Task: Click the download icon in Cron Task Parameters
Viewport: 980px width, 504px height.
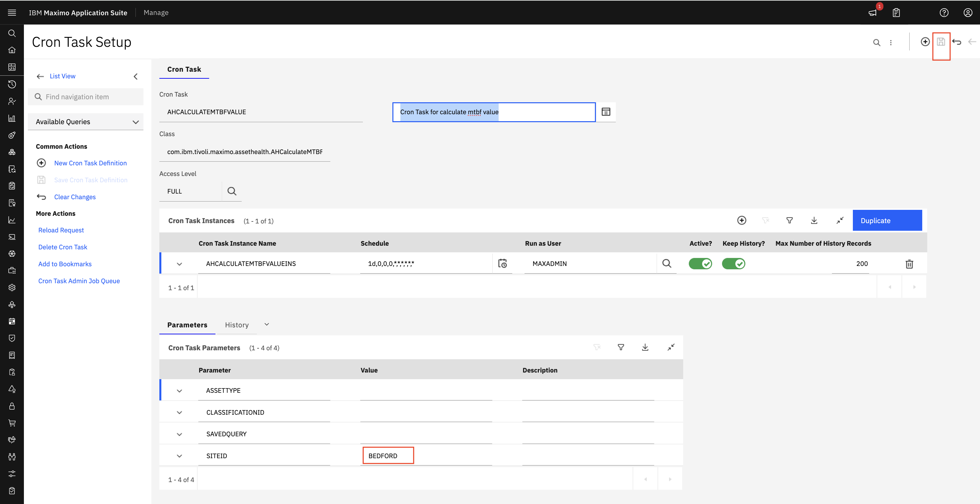Action: pos(645,347)
